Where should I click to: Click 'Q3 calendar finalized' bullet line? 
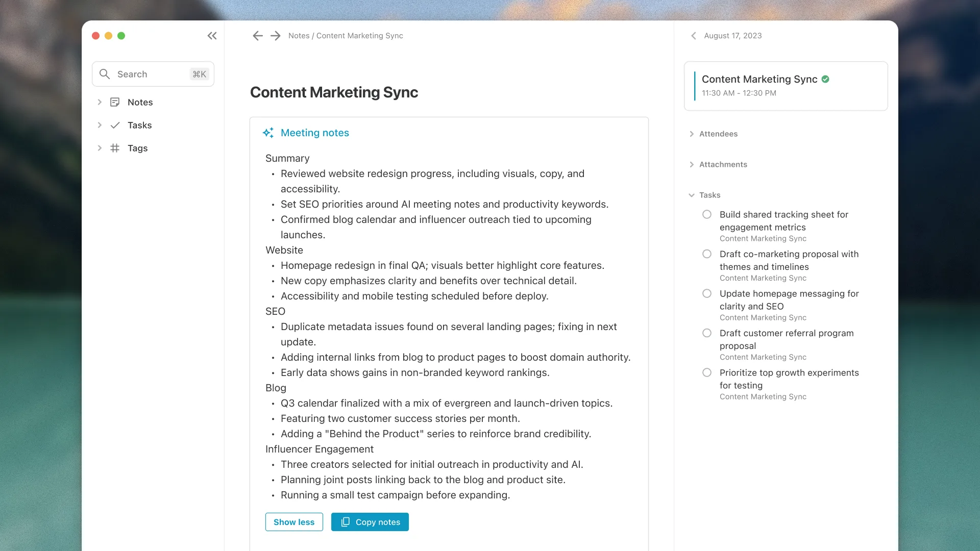(x=447, y=403)
